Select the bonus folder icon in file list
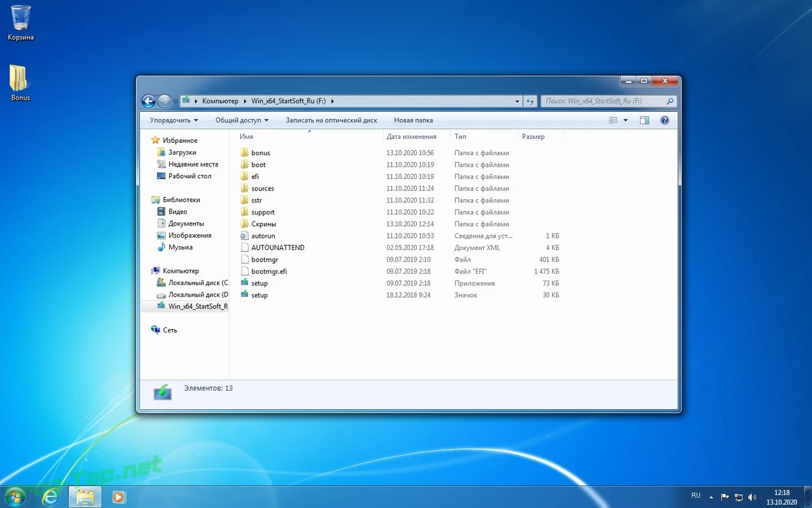812x508 pixels. (245, 153)
